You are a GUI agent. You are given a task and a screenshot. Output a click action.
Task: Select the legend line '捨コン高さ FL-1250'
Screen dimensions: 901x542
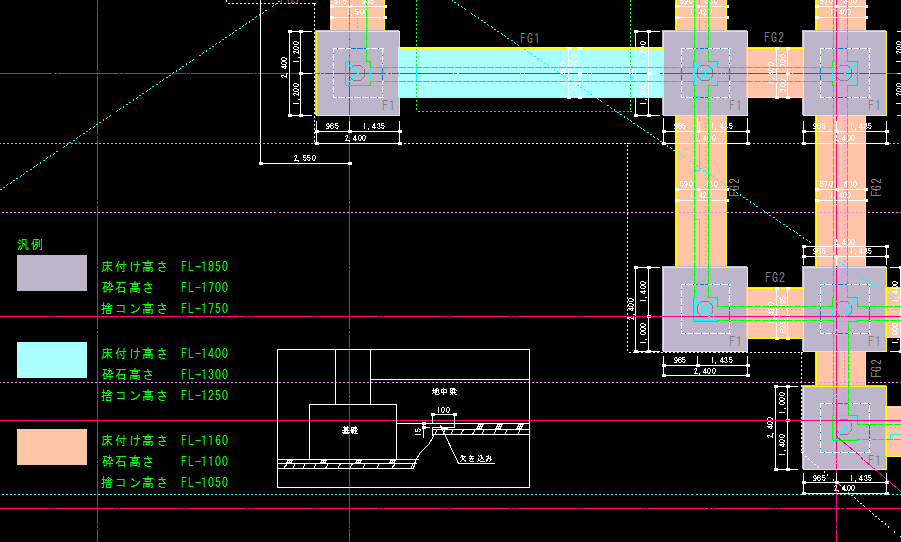tap(165, 395)
